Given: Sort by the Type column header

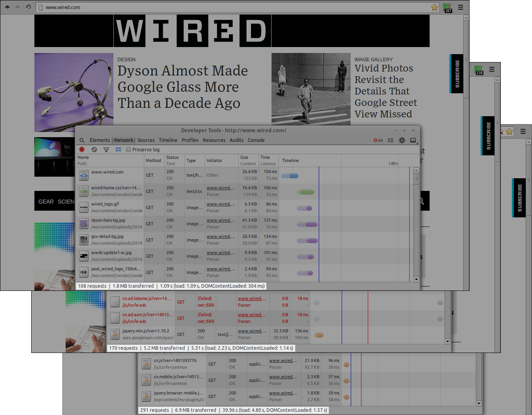Looking at the screenshot, I should 194,160.
